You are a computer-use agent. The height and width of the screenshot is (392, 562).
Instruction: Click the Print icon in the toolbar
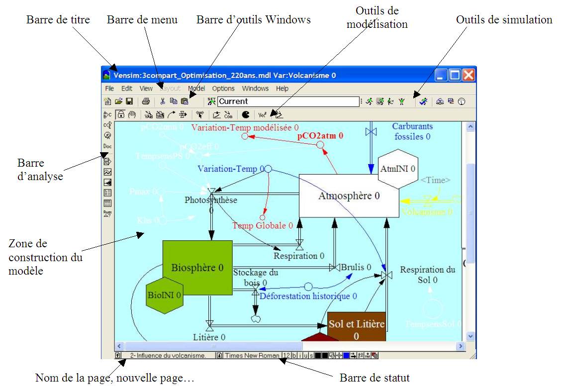point(146,101)
